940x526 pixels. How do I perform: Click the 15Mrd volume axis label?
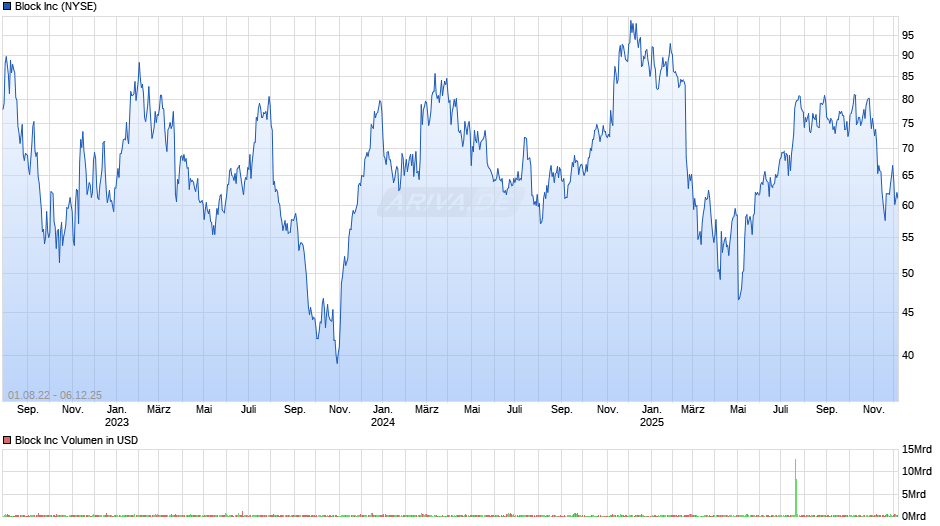tap(917, 450)
